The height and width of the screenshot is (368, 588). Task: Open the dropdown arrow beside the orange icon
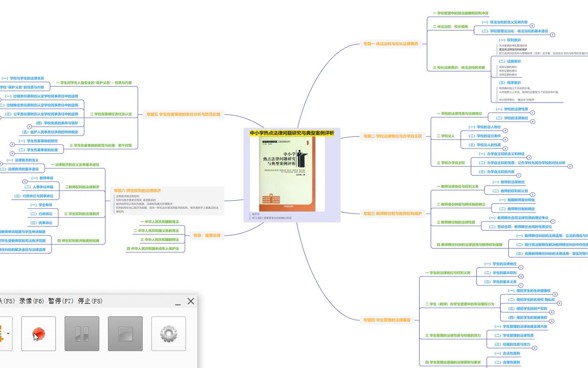[x=8, y=334]
